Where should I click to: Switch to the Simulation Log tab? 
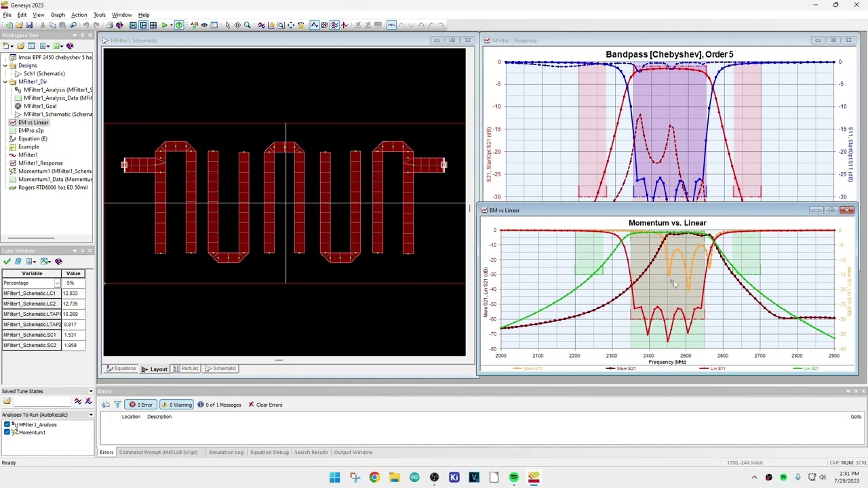point(226,452)
